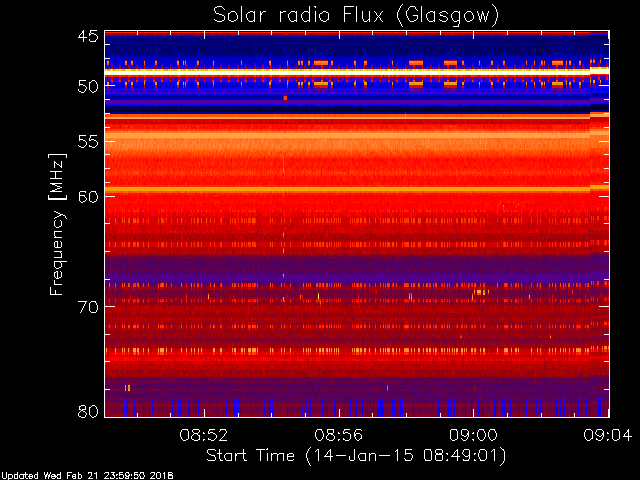Screen dimensions: 640x480
Task: Click the '09:00' time tick label
Action: (x=473, y=435)
